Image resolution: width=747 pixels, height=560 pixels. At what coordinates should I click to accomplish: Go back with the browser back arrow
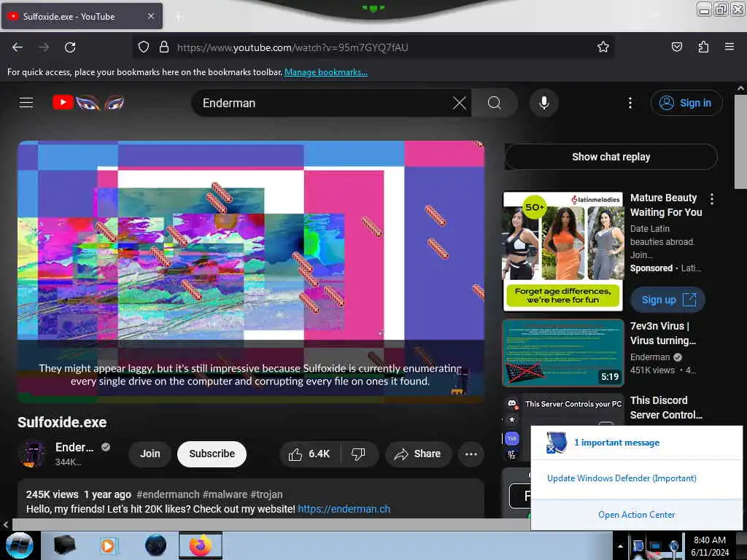click(x=18, y=47)
